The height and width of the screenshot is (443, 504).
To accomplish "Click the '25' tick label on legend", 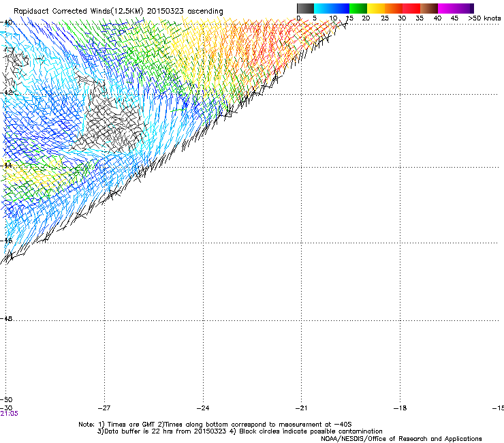I will 385,18.
